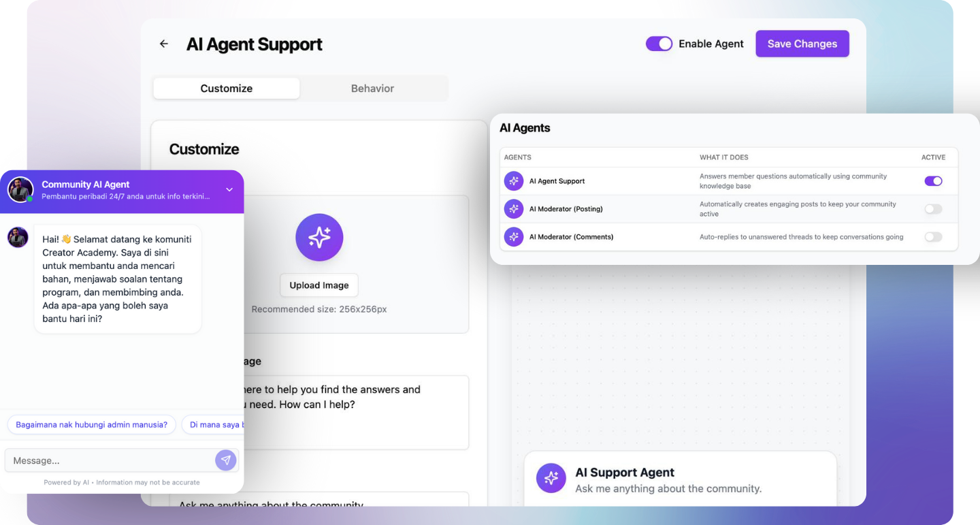The image size is (980, 525).
Task: Click the sparkle avatar above Upload Image
Action: 319,238
